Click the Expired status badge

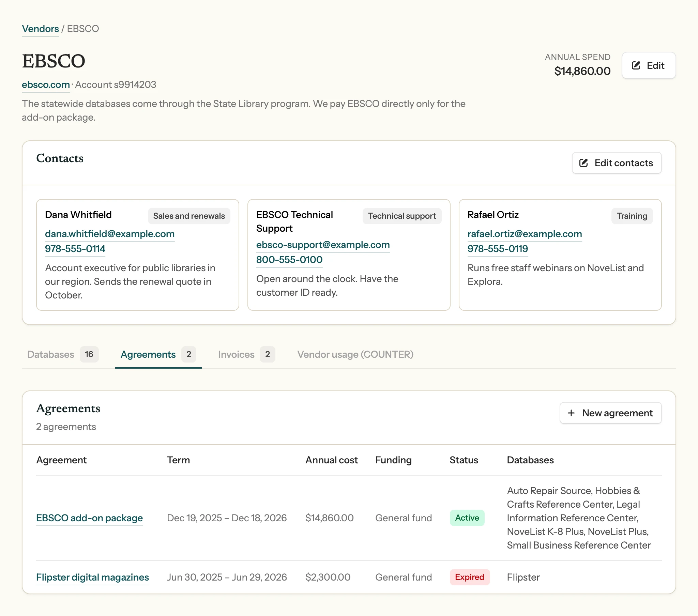click(470, 577)
